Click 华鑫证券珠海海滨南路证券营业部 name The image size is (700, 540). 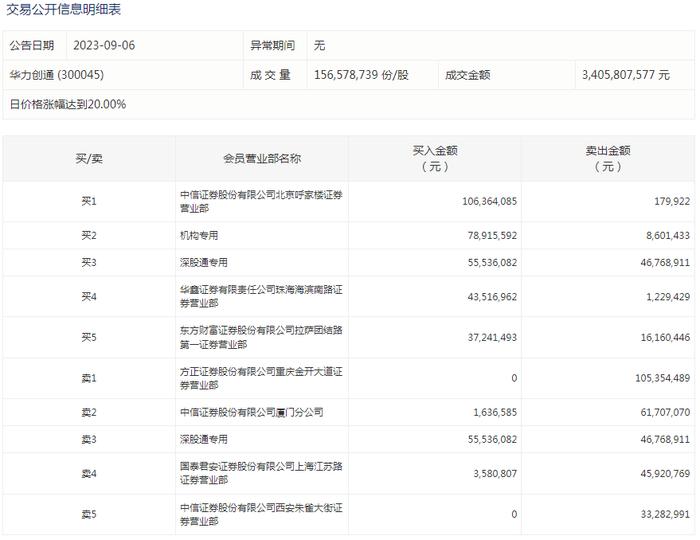coord(261,296)
